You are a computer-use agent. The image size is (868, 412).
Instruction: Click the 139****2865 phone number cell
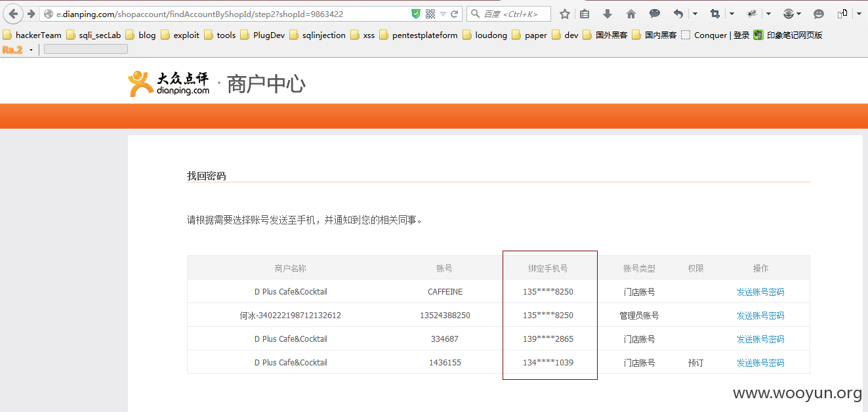click(548, 339)
